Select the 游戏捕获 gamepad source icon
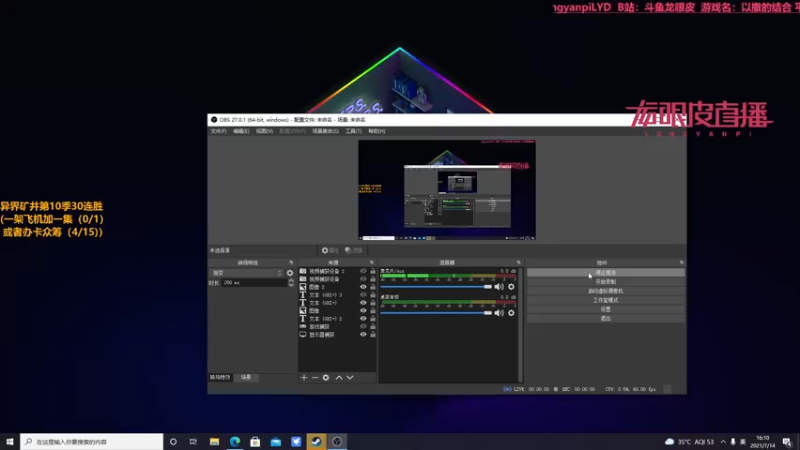This screenshot has height=450, width=800. click(303, 327)
